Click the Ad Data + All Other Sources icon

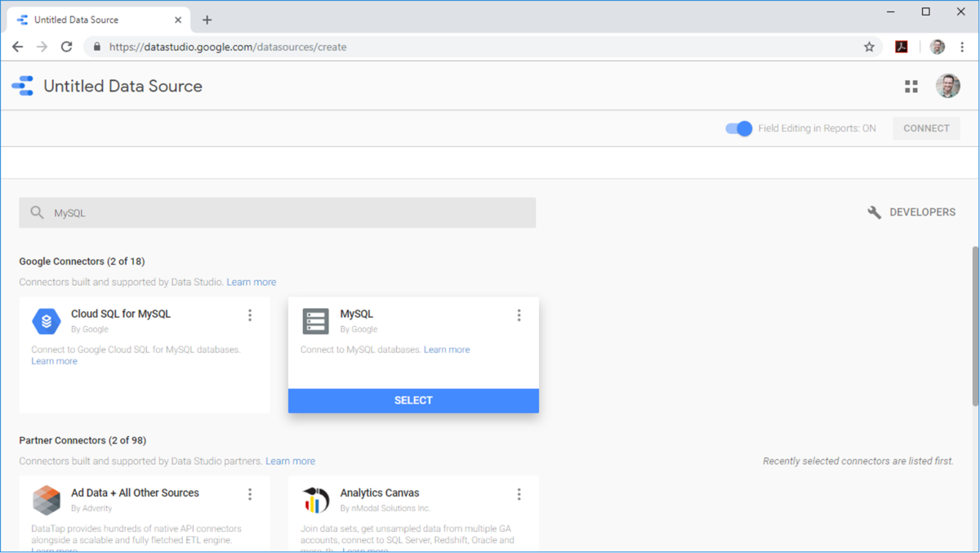coord(47,500)
